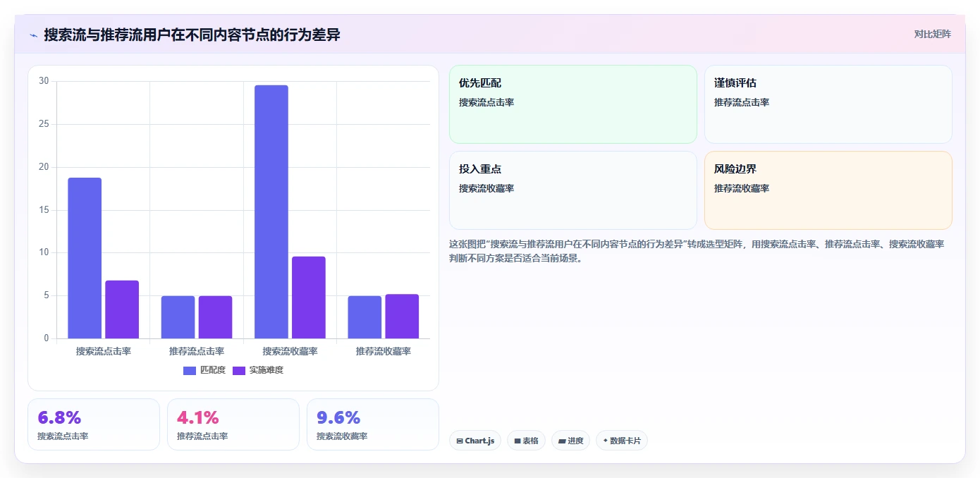The height and width of the screenshot is (478, 980).
Task: Click the 数据卡片 sparkle icon
Action: [606, 441]
